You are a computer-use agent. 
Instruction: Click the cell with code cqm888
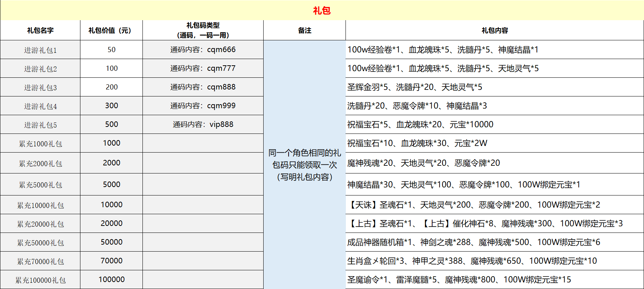203,87
